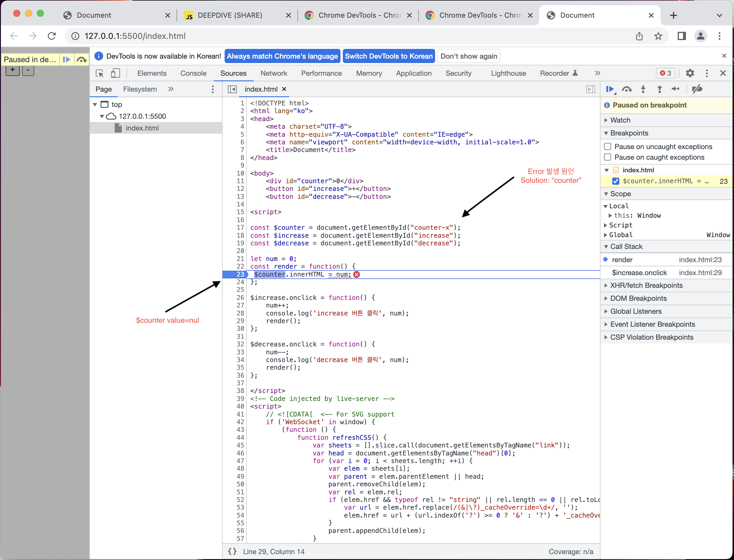Image resolution: width=734 pixels, height=560 pixels.
Task: Open the Network tab
Action: click(274, 73)
